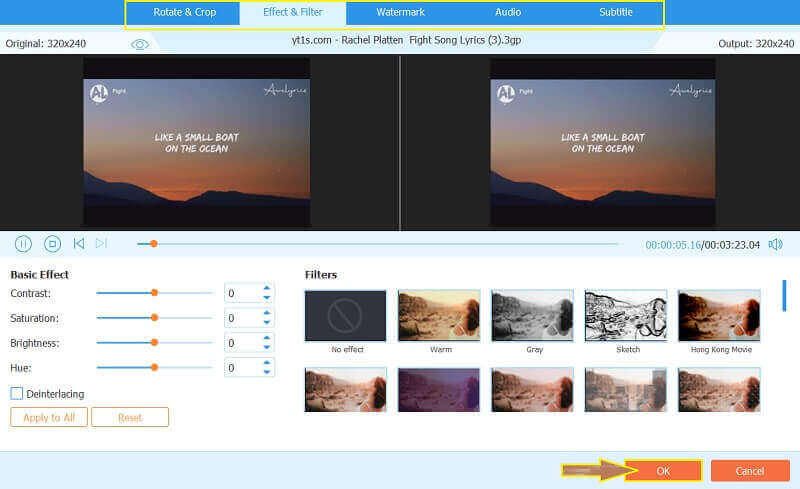This screenshot has height=489, width=800.
Task: Open the Rotate & Crop tab
Action: point(184,12)
